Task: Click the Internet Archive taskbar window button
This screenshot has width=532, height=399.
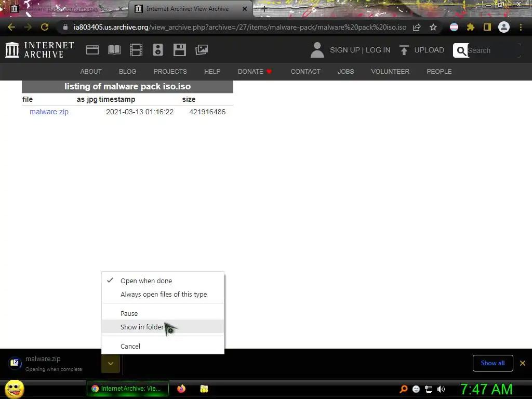Action: click(127, 389)
